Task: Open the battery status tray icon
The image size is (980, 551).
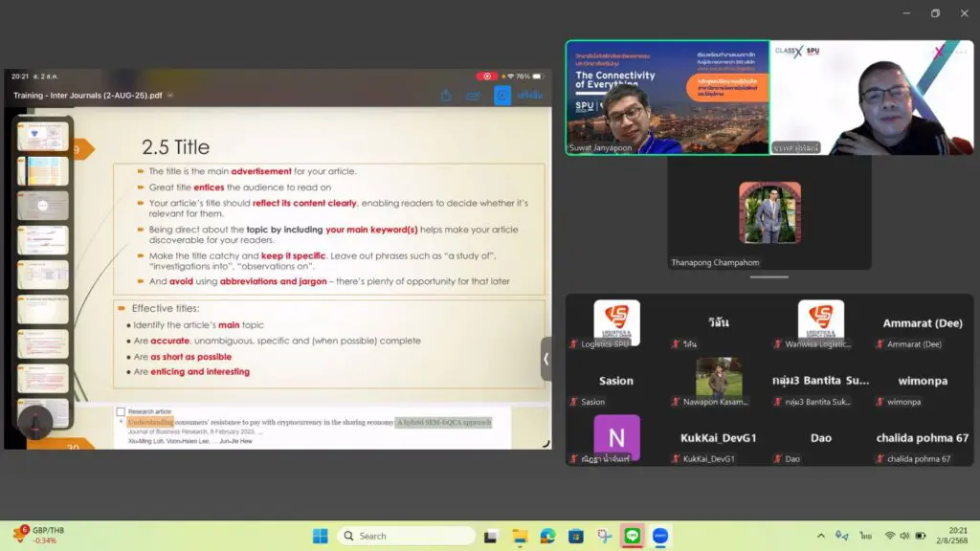Action: pyautogui.click(x=921, y=536)
